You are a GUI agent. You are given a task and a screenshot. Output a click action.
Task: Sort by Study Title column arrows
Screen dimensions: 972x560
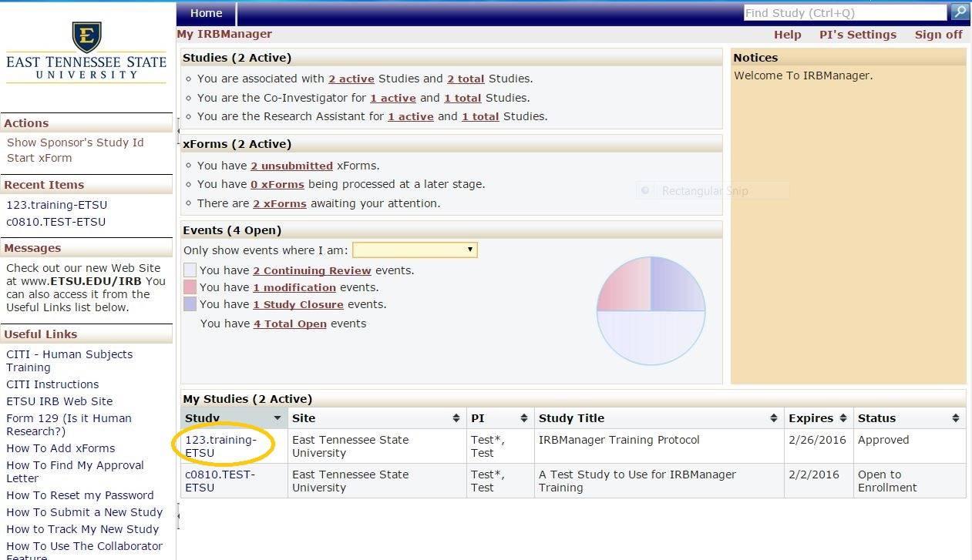[774, 418]
